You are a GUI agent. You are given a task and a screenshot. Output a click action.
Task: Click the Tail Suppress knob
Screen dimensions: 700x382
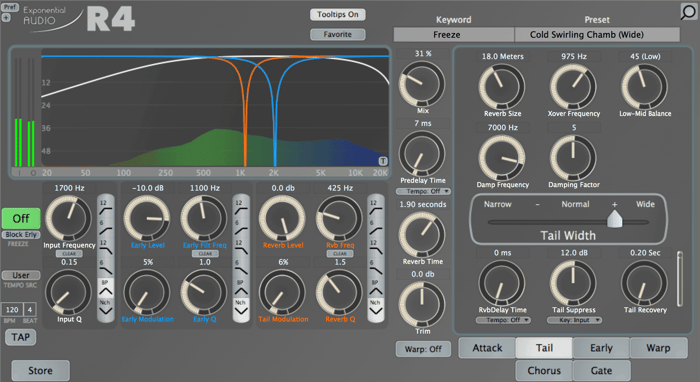pyautogui.click(x=573, y=283)
